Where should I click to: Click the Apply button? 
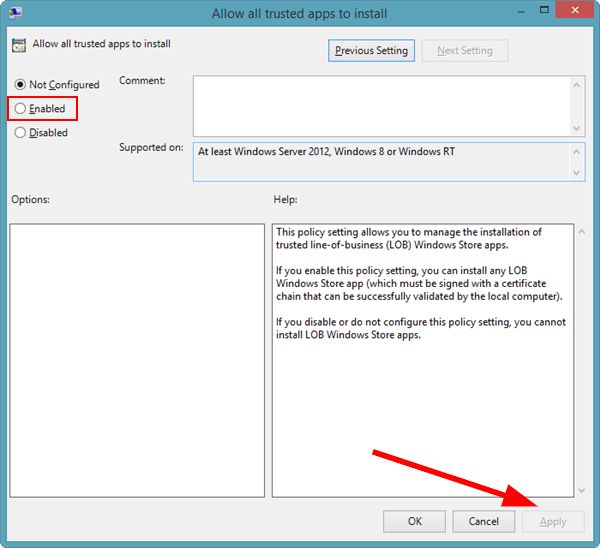pos(553,521)
